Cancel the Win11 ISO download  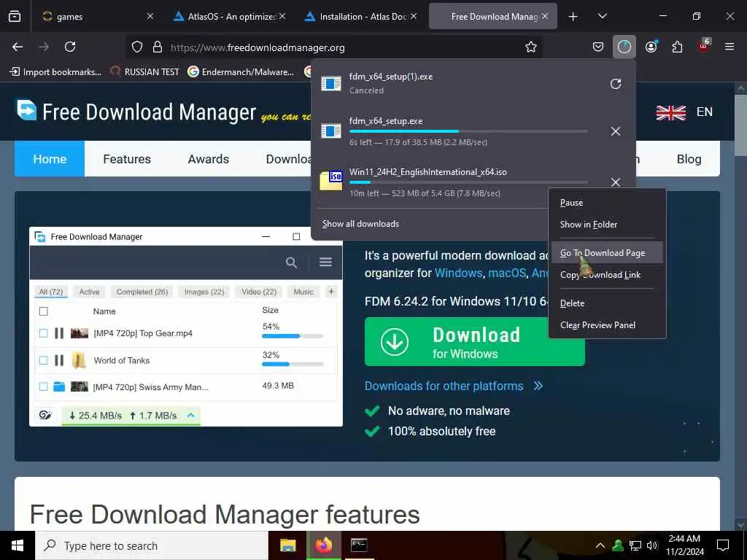(x=616, y=182)
